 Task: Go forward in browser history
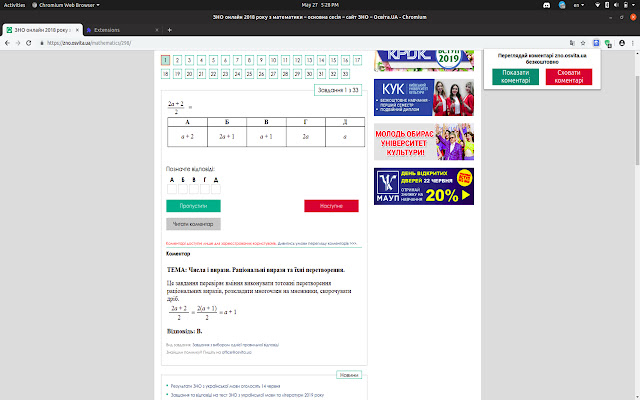point(18,43)
